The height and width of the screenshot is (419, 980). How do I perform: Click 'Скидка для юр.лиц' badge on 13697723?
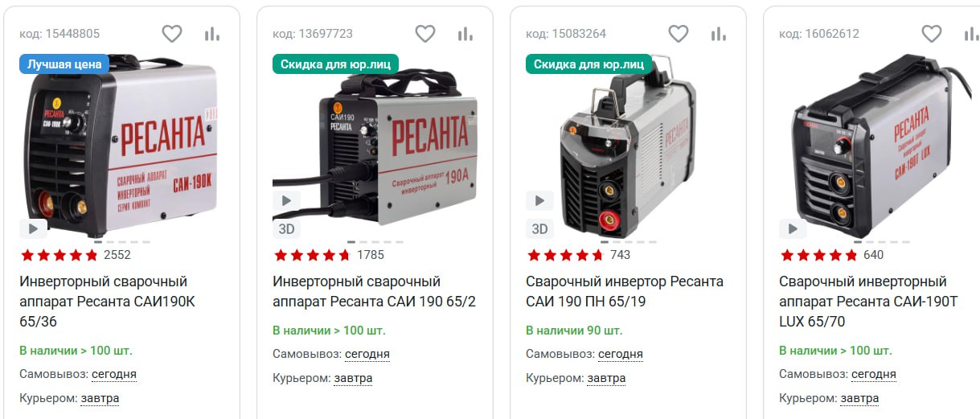click(335, 64)
